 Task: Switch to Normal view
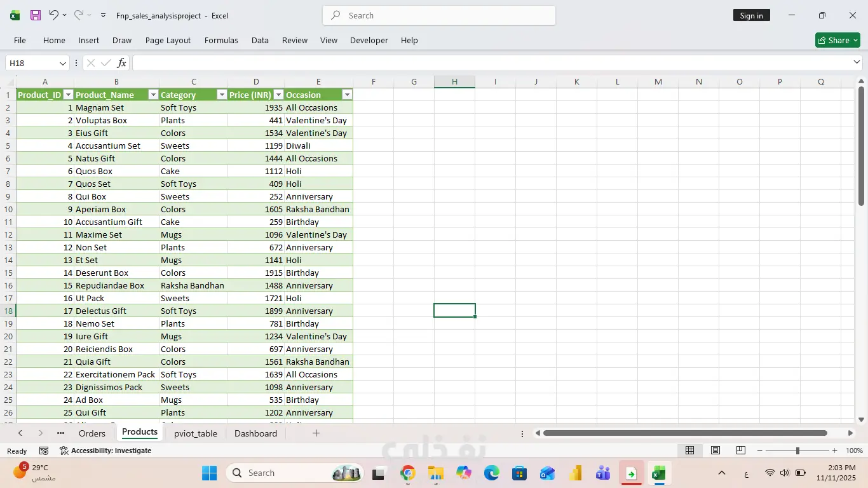pos(689,451)
